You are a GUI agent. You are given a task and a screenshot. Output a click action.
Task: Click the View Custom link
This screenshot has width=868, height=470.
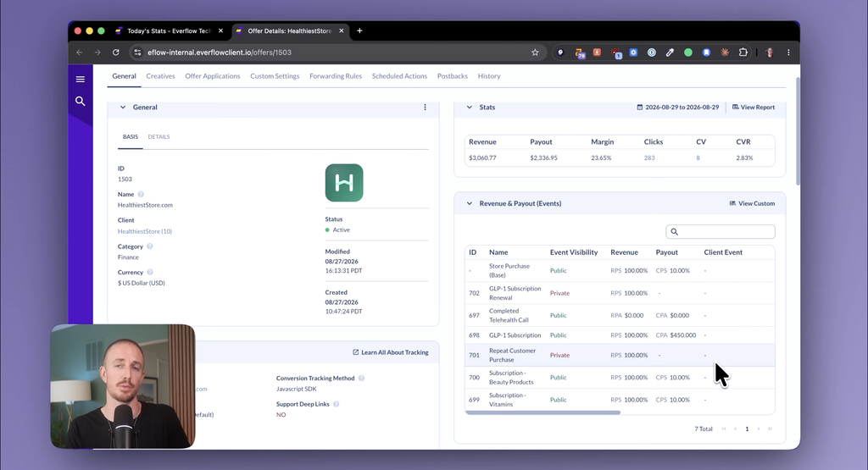coord(752,203)
